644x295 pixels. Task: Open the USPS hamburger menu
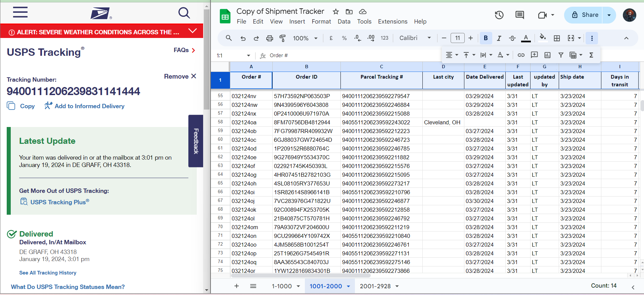(20, 12)
